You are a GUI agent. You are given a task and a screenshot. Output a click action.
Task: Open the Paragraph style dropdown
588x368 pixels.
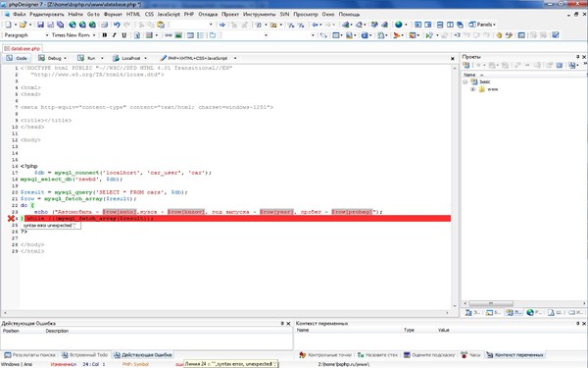click(x=47, y=35)
